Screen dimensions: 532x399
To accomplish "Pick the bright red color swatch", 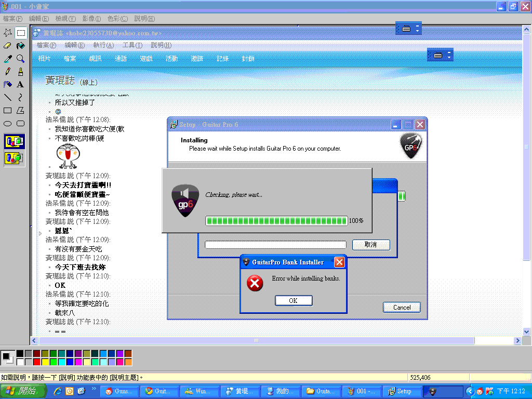I will (x=37, y=362).
